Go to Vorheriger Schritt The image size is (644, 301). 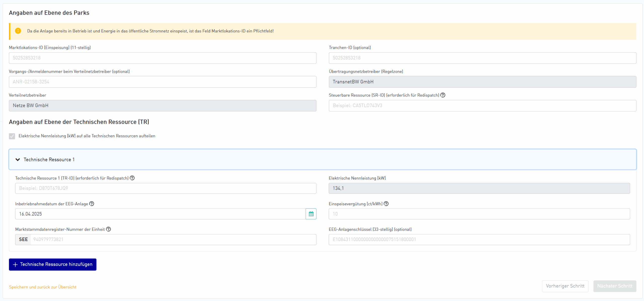point(565,286)
